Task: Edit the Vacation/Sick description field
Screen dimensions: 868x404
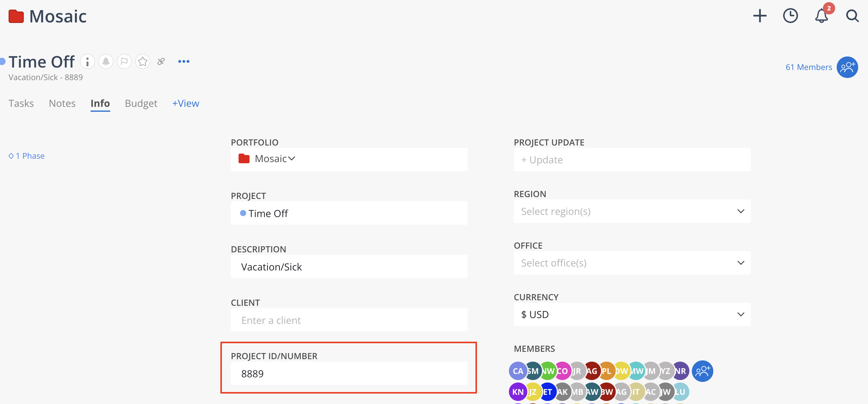Action: (349, 266)
